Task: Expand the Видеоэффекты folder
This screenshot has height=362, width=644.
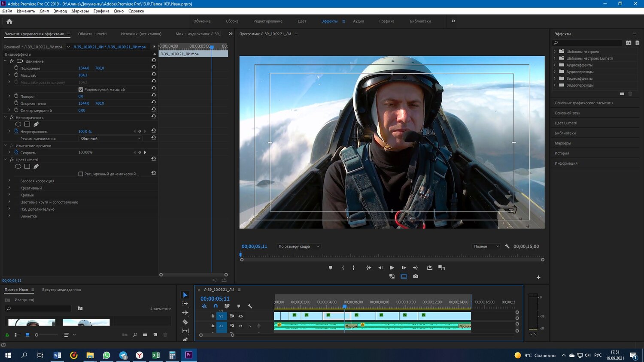Action: [555, 78]
